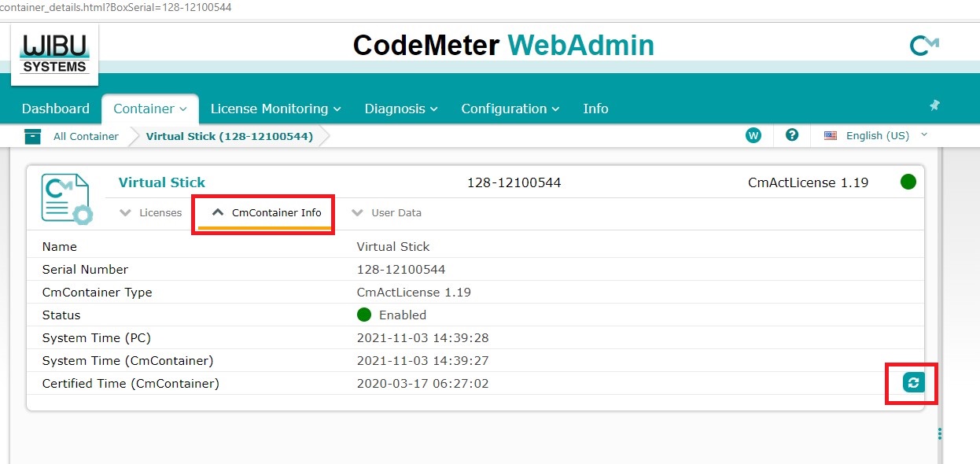Image resolution: width=980 pixels, height=464 pixels.
Task: Click the green status dot beside CmActLicense 1.19
Action: click(x=908, y=182)
